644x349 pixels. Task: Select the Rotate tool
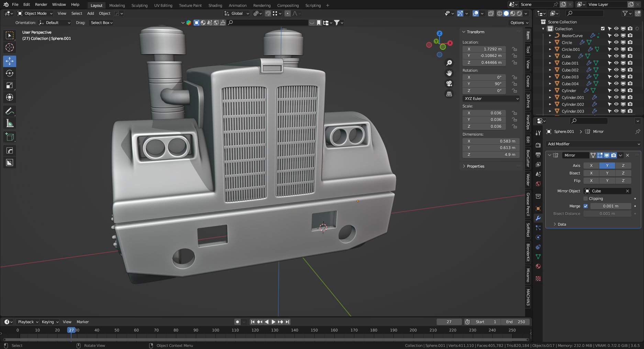click(x=10, y=73)
